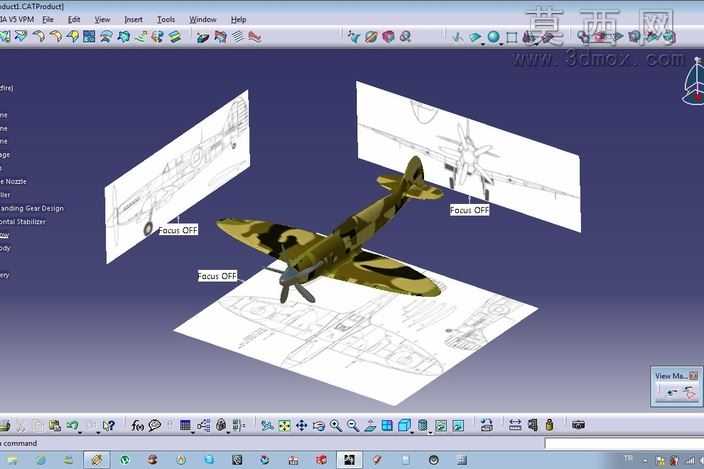
Task: Click Focus OFF label on front-view blueprint
Action: [x=469, y=210]
